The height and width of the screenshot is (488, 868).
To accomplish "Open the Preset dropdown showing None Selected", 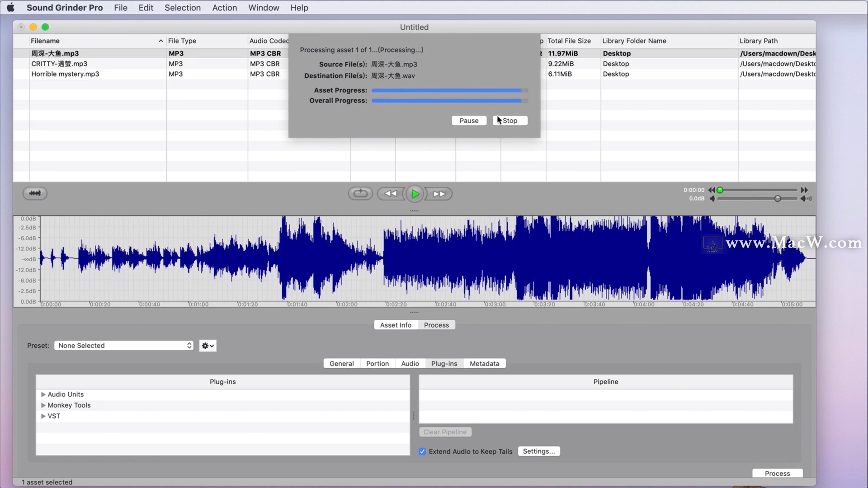I will pos(123,345).
